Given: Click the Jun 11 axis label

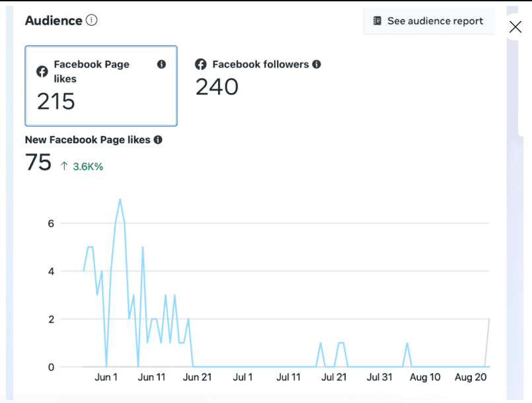Looking at the screenshot, I should click(x=151, y=377).
